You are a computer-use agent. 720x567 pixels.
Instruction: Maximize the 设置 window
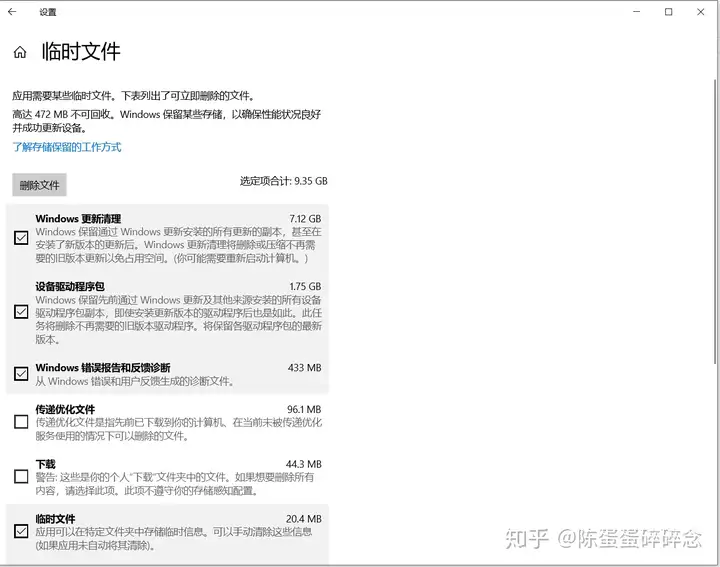[x=669, y=12]
